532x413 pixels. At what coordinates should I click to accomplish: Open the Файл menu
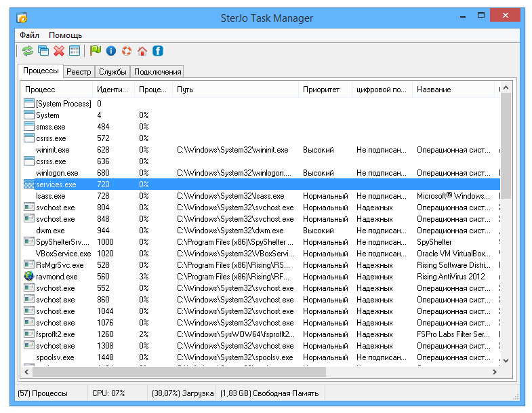pos(30,35)
